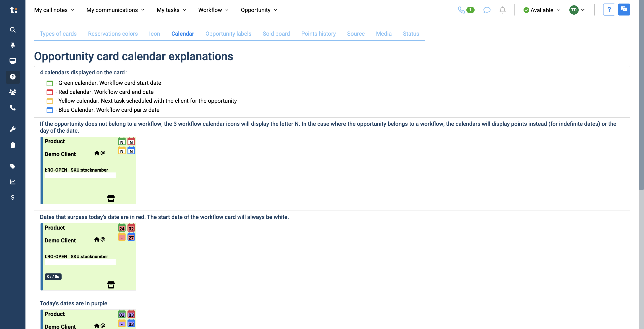
Task: Go to the Sold board tab
Action: (x=276, y=34)
